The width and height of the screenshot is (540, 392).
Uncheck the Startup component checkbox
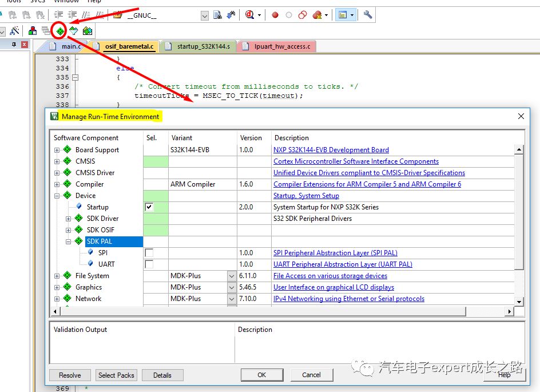[x=149, y=207]
